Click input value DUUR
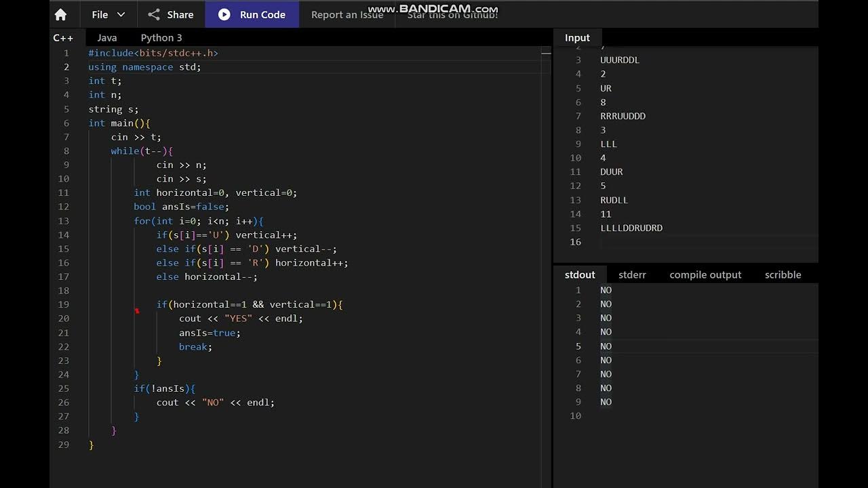This screenshot has width=868, height=488. [611, 172]
